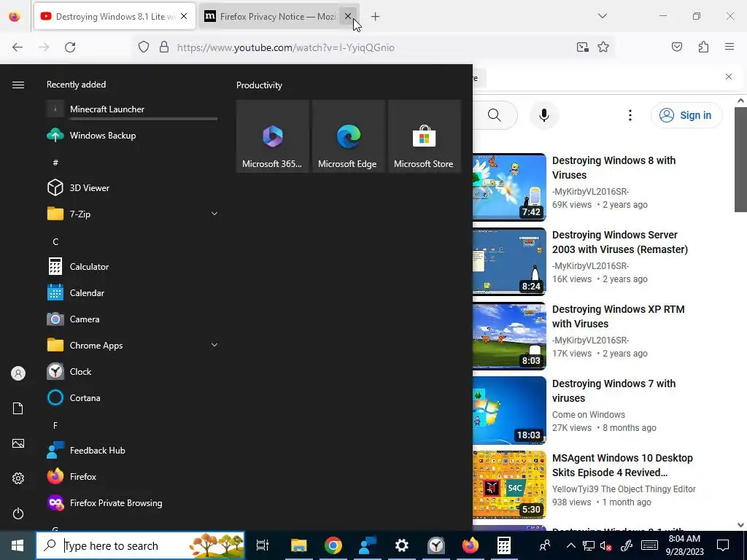Viewport: 747px width, 560px height.
Task: Open Settings gear in Start sidebar
Action: [18, 478]
